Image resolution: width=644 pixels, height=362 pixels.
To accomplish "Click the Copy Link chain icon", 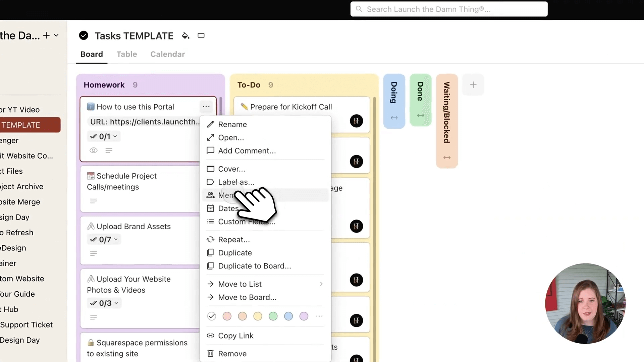I will 210,336.
